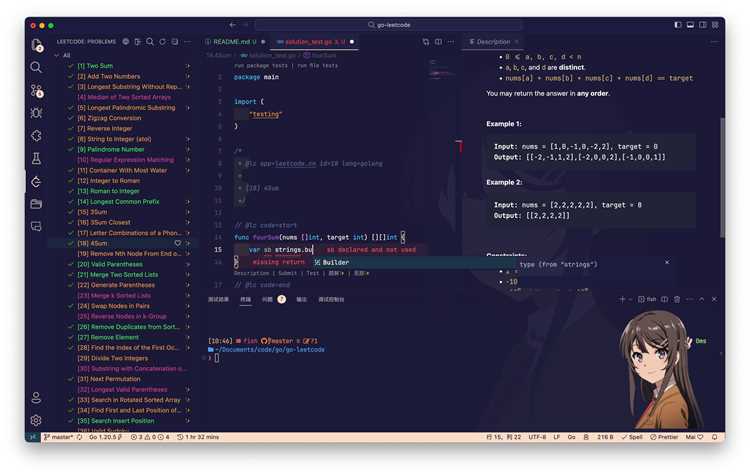Screen dimensions: 750x475
Task: Switch to the Description tab
Action: (x=493, y=42)
